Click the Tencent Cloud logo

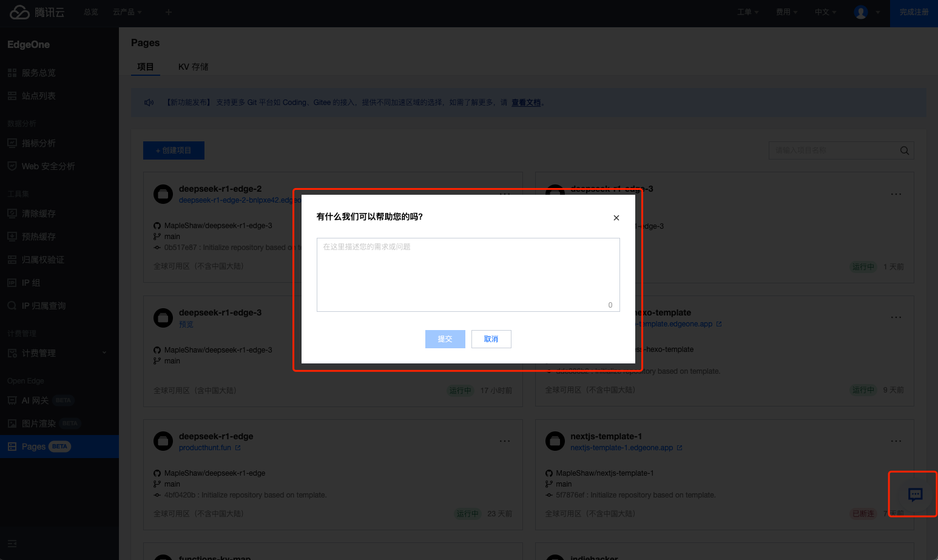(x=37, y=12)
